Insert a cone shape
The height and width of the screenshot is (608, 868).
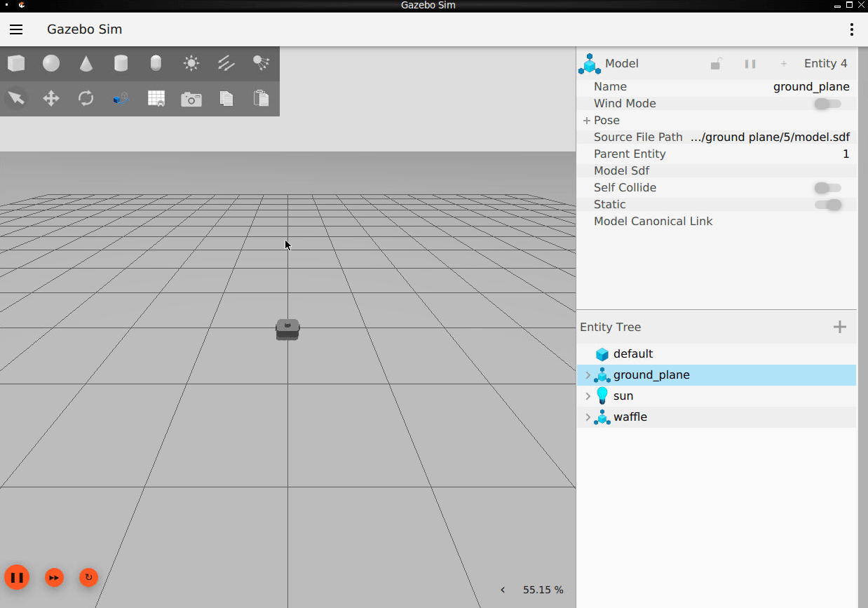[86, 63]
